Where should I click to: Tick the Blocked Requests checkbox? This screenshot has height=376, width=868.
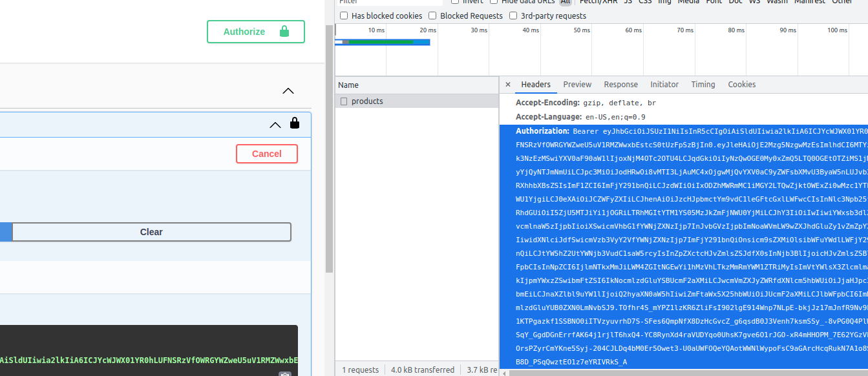coord(432,16)
